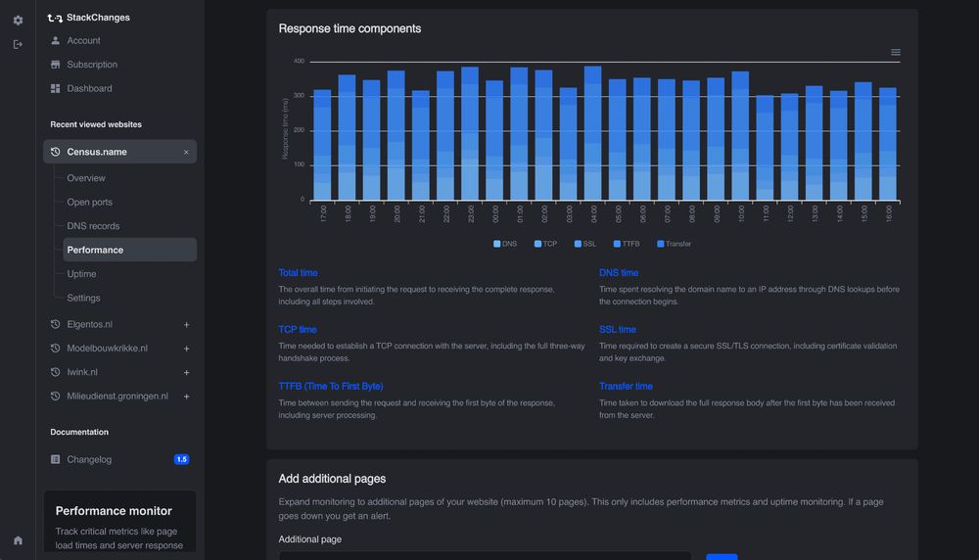
Task: Toggle Transfer series in chart legend
Action: 674,244
